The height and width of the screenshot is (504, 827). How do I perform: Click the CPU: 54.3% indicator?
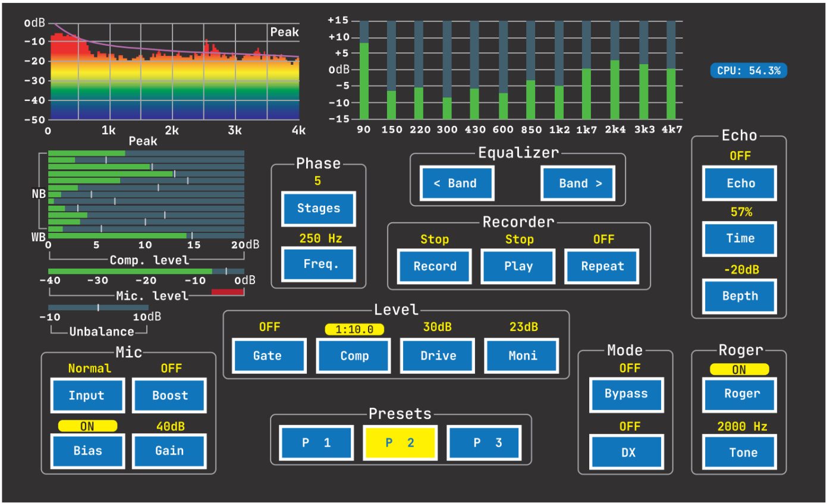click(x=749, y=70)
